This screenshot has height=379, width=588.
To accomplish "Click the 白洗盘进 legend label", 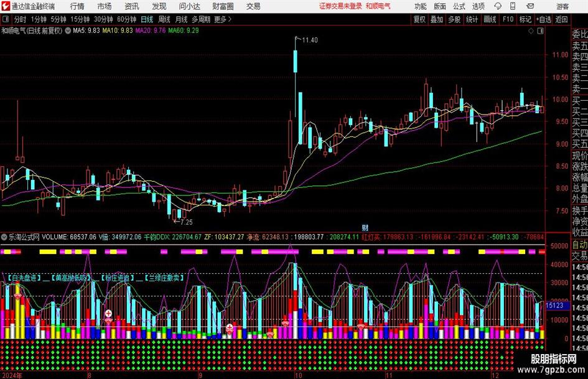I will [x=24, y=278].
